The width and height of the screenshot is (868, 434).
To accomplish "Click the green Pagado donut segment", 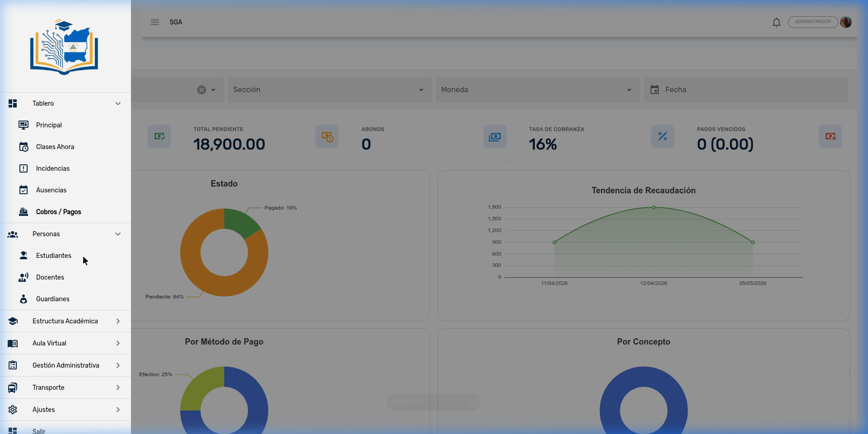I will click(x=239, y=222).
